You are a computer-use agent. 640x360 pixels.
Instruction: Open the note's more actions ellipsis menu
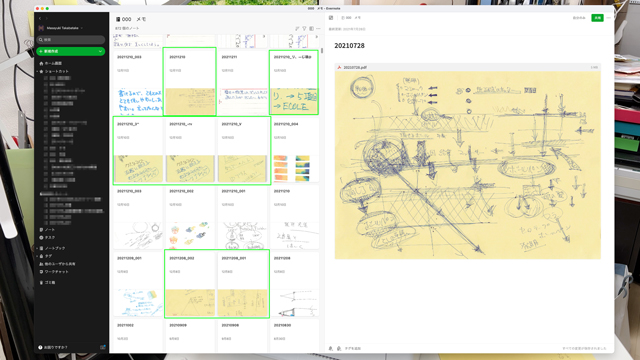click(x=609, y=18)
